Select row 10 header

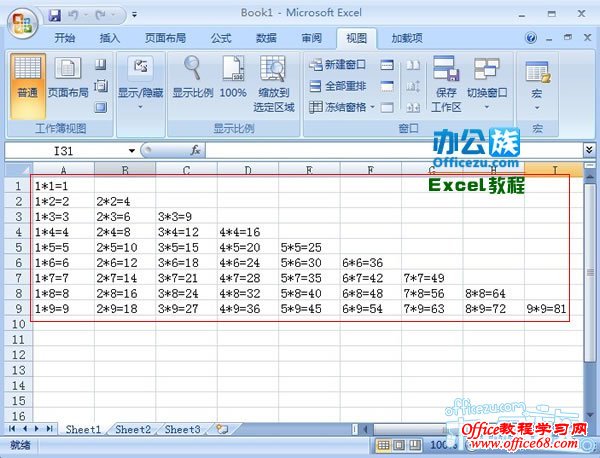[x=18, y=324]
